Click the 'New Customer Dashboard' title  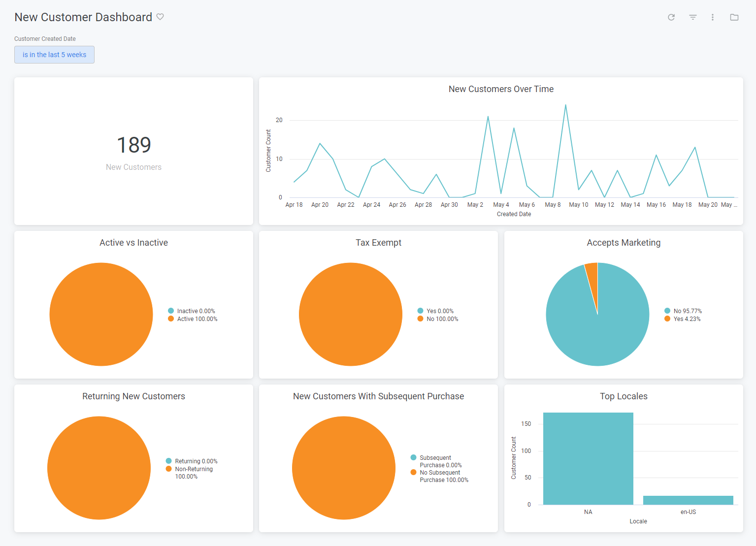pos(83,17)
